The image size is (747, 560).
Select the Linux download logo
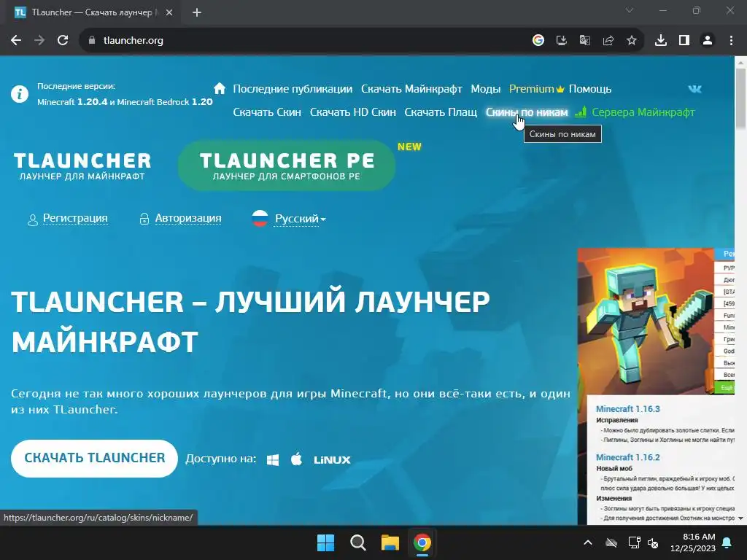(x=332, y=460)
